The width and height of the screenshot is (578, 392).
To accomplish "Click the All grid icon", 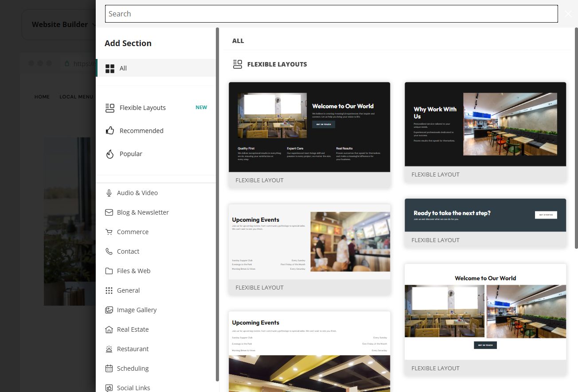I will pos(110,68).
